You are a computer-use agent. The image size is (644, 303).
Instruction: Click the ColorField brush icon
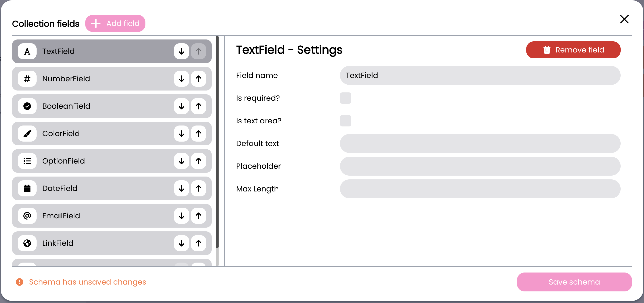click(27, 134)
